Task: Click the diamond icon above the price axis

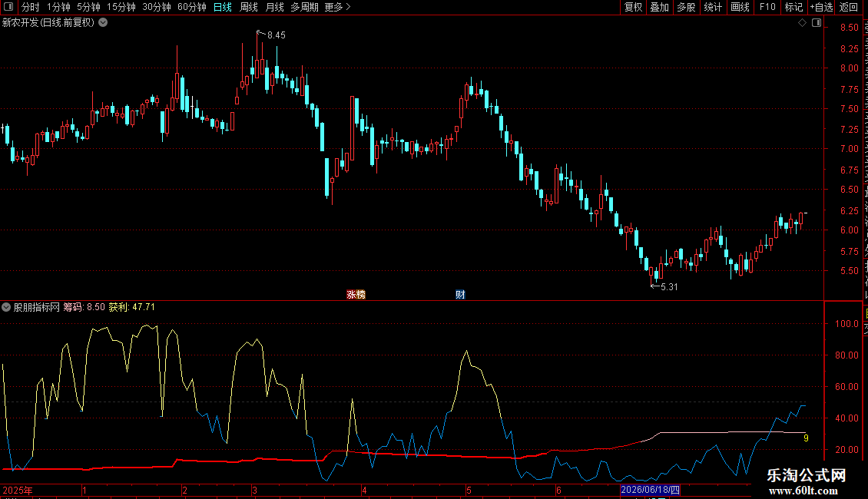Action: (802, 23)
